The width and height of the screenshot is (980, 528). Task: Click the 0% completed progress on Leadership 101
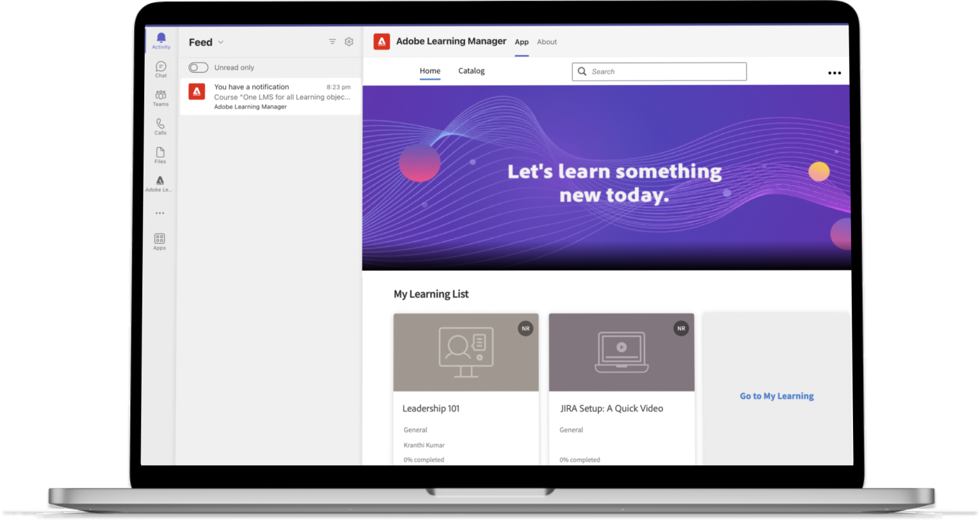424,459
